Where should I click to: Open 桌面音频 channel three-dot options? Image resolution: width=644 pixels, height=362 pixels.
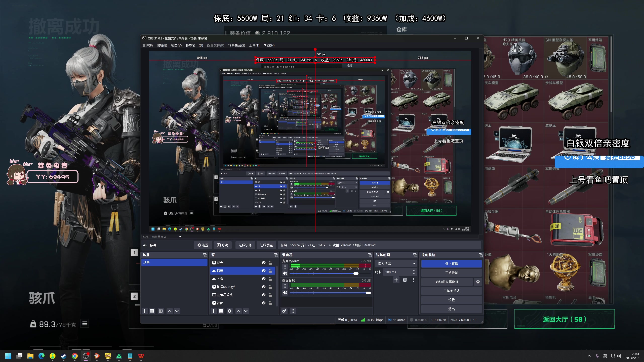tap(285, 286)
